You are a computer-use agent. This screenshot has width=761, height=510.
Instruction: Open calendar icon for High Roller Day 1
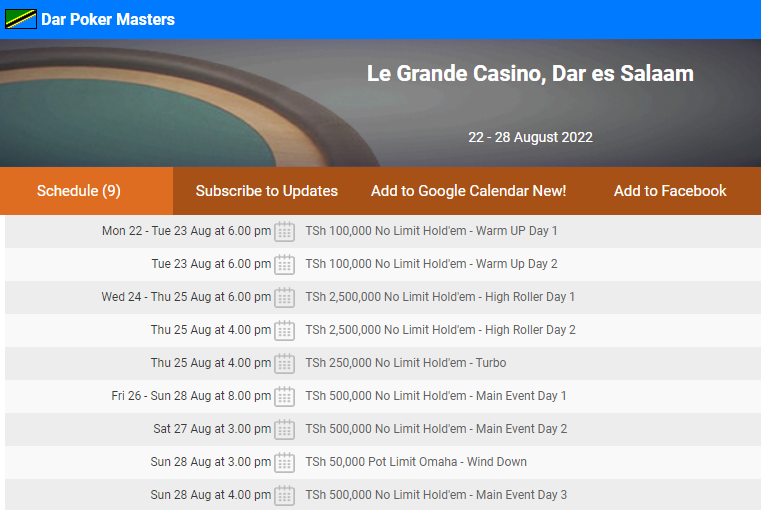pyautogui.click(x=284, y=297)
